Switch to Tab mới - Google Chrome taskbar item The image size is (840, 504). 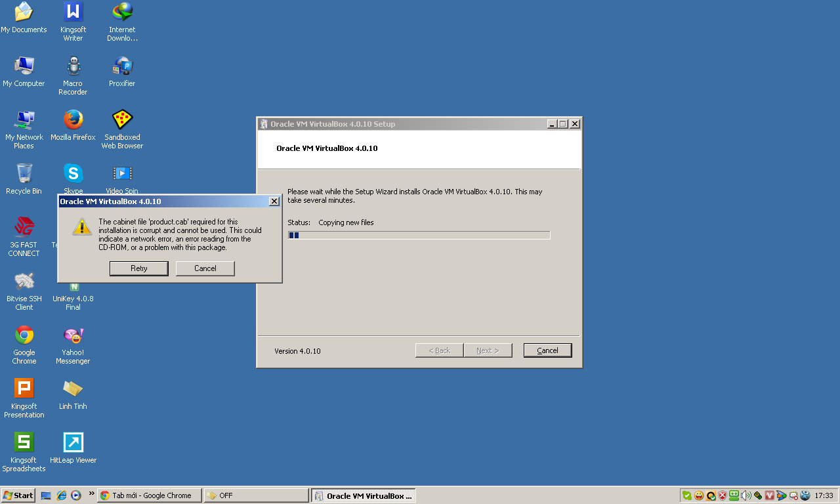point(149,495)
